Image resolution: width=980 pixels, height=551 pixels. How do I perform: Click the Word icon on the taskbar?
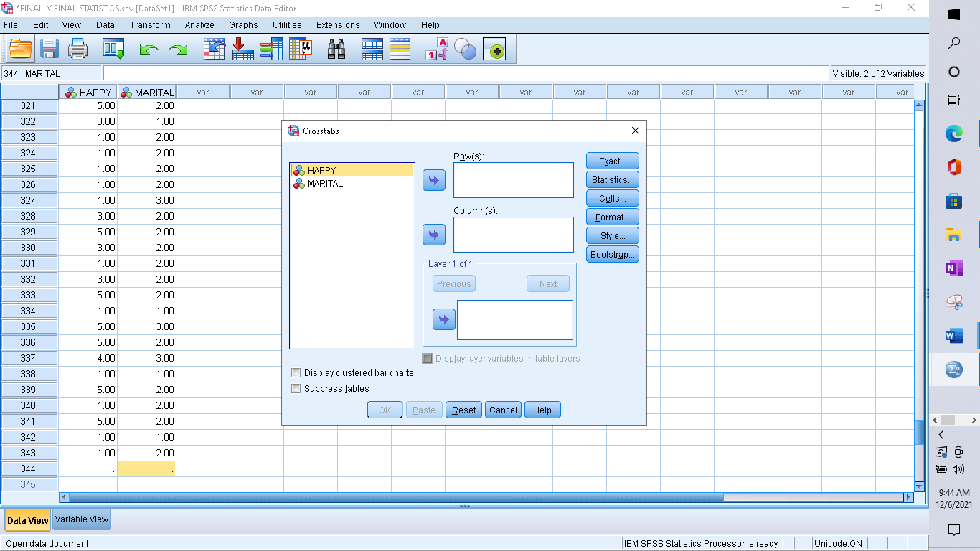[953, 334]
